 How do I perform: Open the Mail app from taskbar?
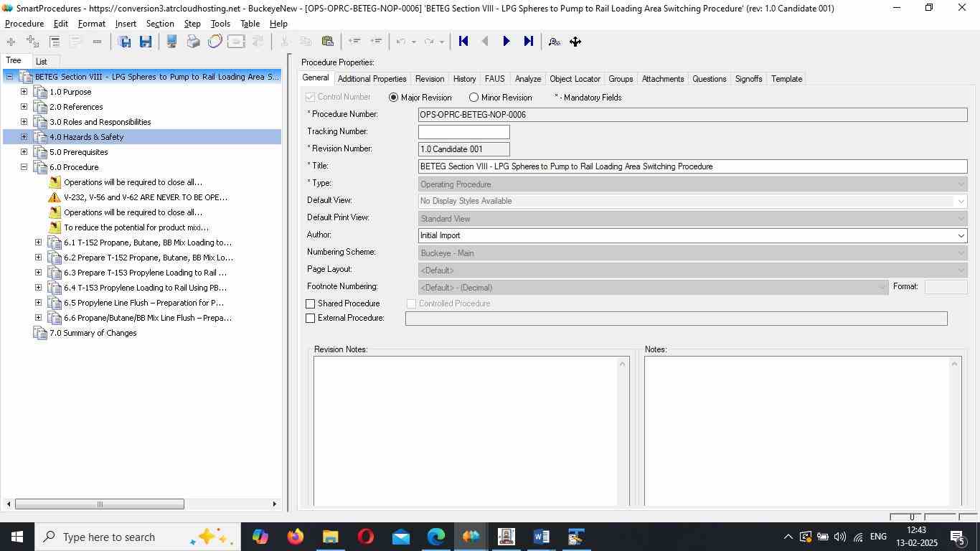click(400, 537)
